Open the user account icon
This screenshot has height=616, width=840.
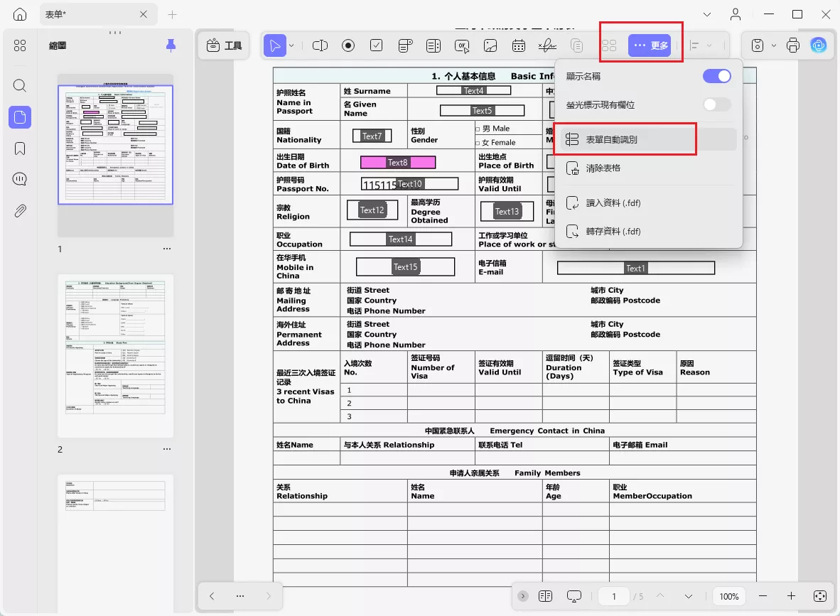click(736, 14)
